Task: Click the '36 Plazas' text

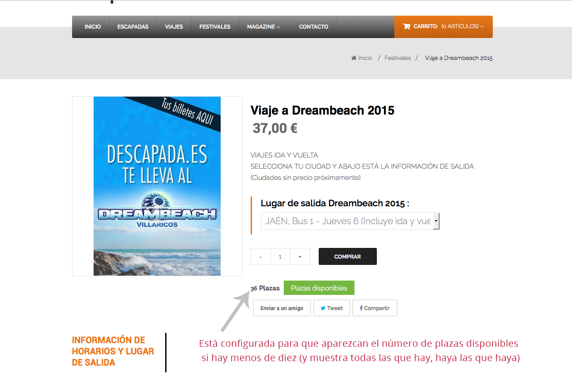Action: pyautogui.click(x=265, y=288)
